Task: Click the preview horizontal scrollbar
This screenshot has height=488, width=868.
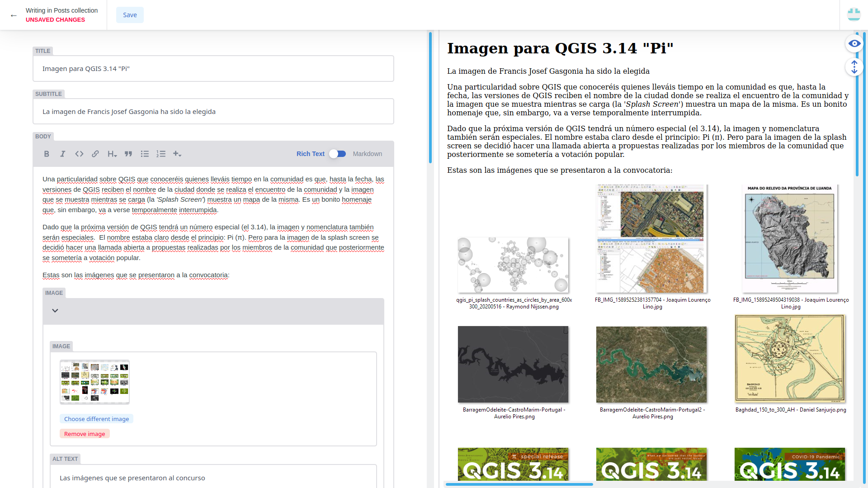Action: click(519, 484)
